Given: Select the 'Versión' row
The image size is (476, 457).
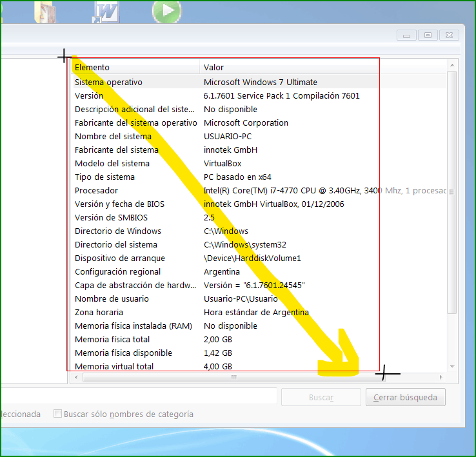Looking at the screenshot, I should point(259,95).
